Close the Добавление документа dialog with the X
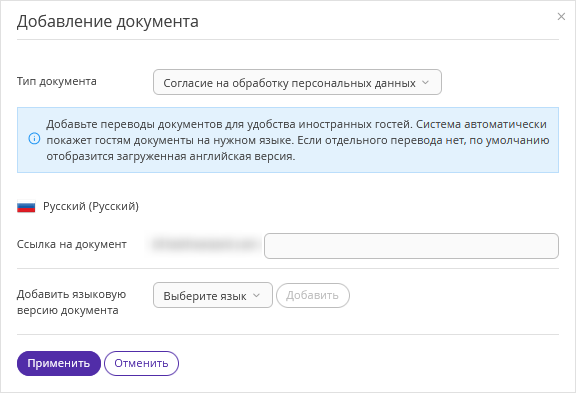 point(561,17)
